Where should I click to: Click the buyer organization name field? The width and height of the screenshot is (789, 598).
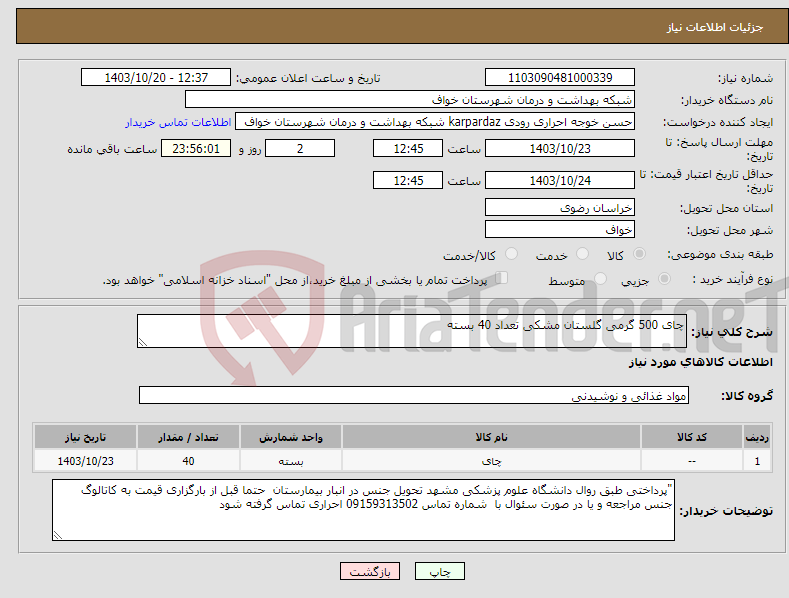tap(410, 100)
